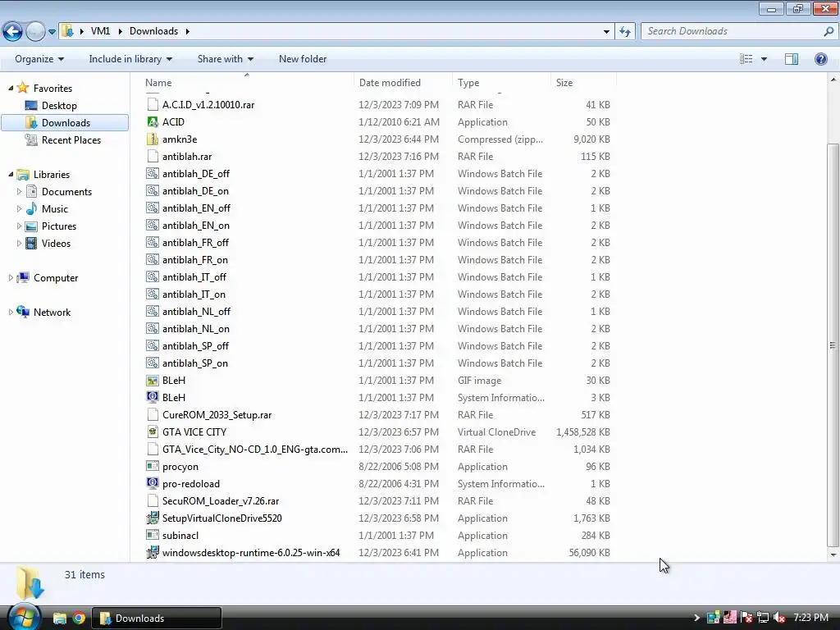840x630 pixels.
Task: Select the amkn3e zip folder icon
Action: point(153,139)
